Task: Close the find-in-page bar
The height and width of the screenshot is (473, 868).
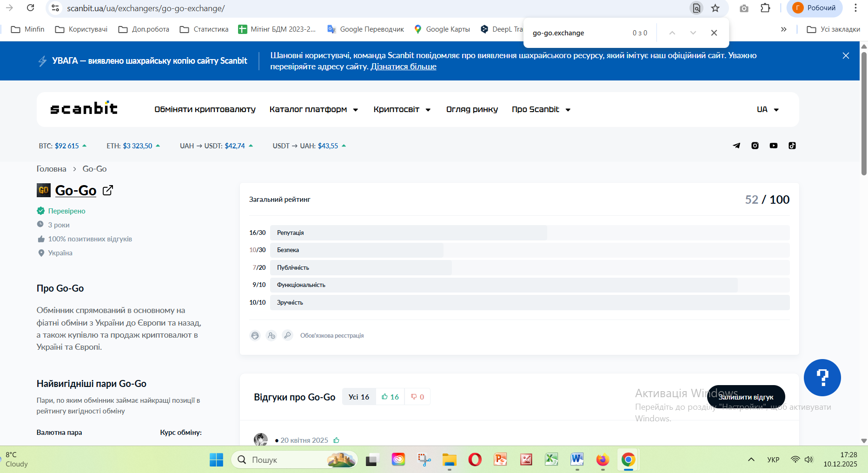Action: click(x=714, y=33)
